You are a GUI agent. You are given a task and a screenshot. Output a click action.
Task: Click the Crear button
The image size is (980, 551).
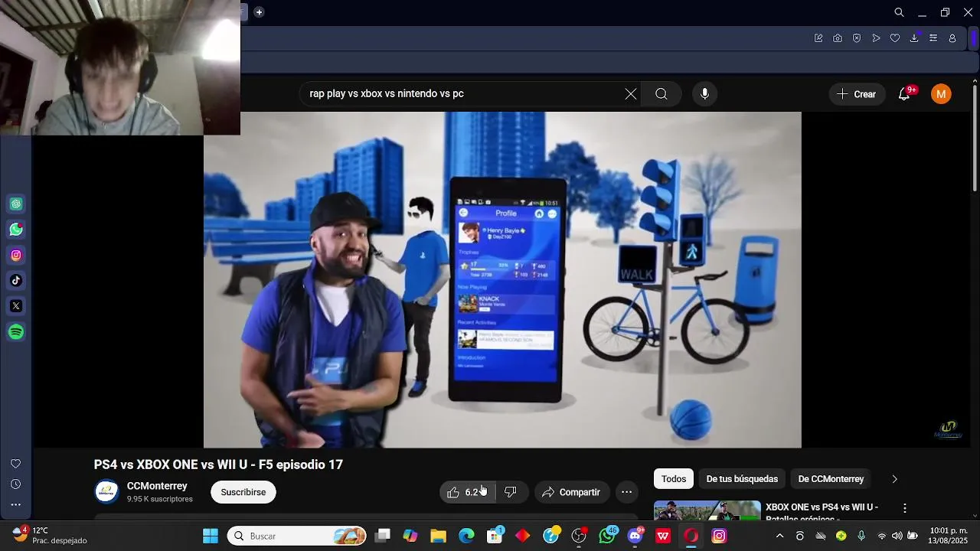click(x=857, y=94)
